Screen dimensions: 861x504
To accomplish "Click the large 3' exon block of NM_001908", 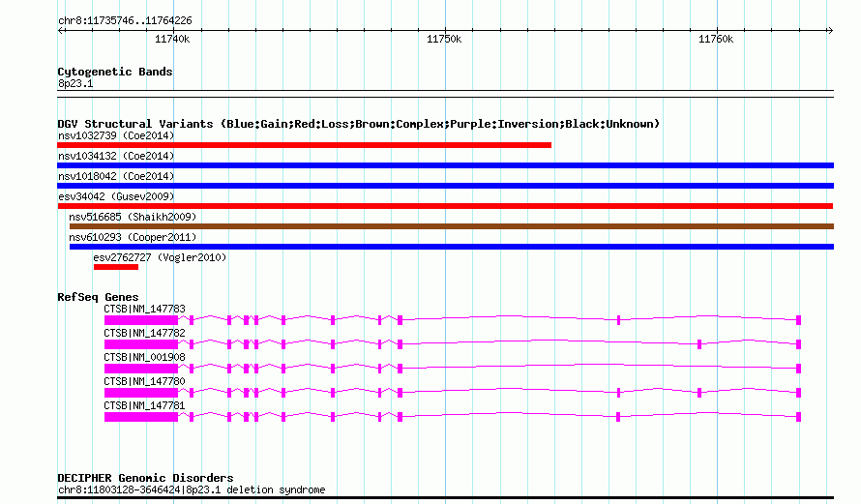I will [x=141, y=369].
